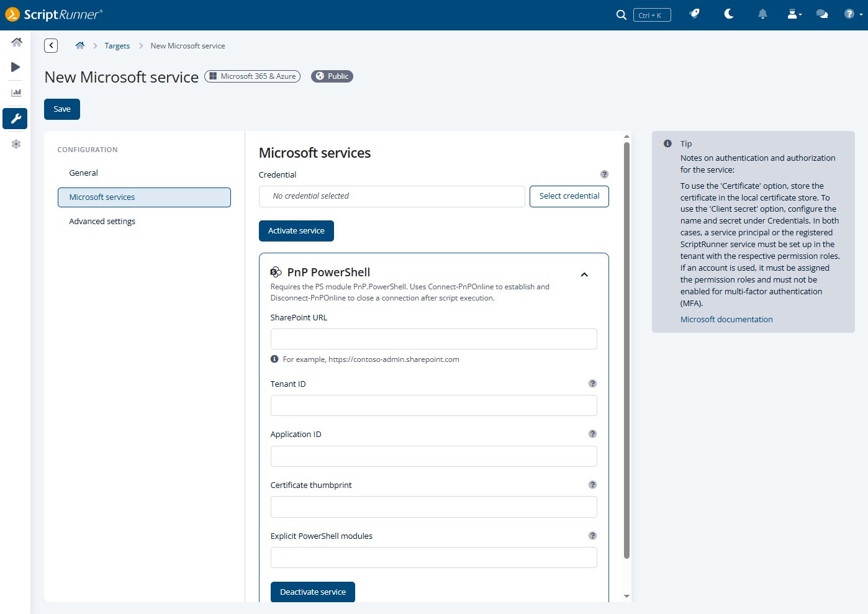Click the Explicit PowerShell modules help icon
This screenshot has height=614, width=868.
[x=592, y=536]
